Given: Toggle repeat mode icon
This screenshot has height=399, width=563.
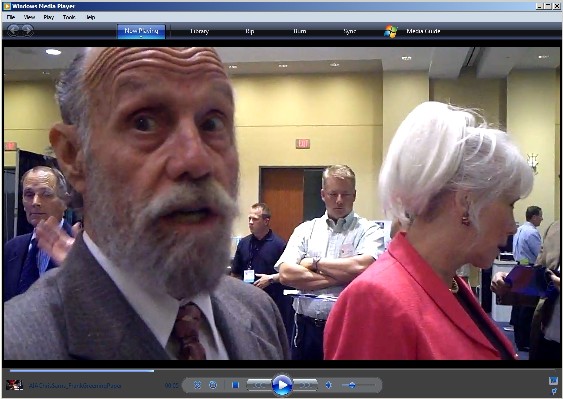Looking at the screenshot, I should point(213,385).
